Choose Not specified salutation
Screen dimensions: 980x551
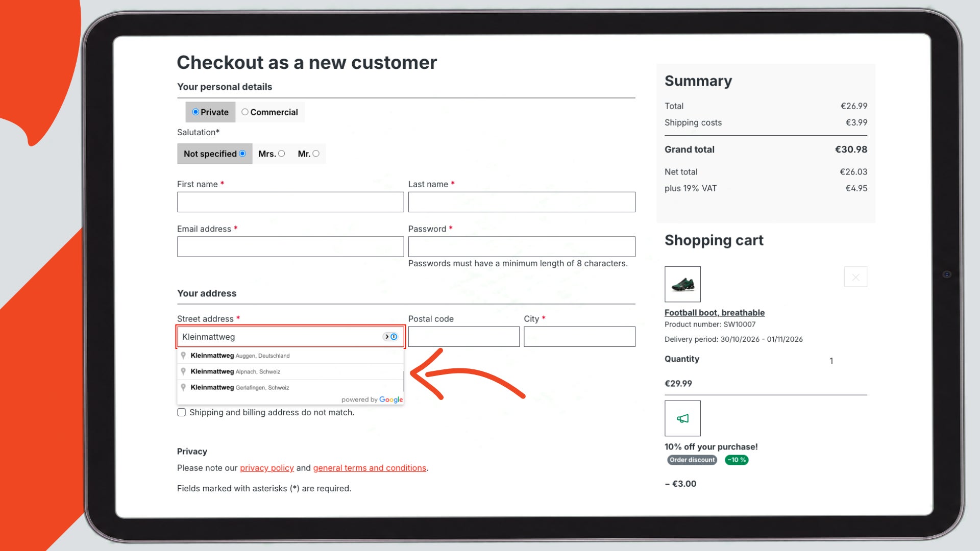tap(242, 154)
